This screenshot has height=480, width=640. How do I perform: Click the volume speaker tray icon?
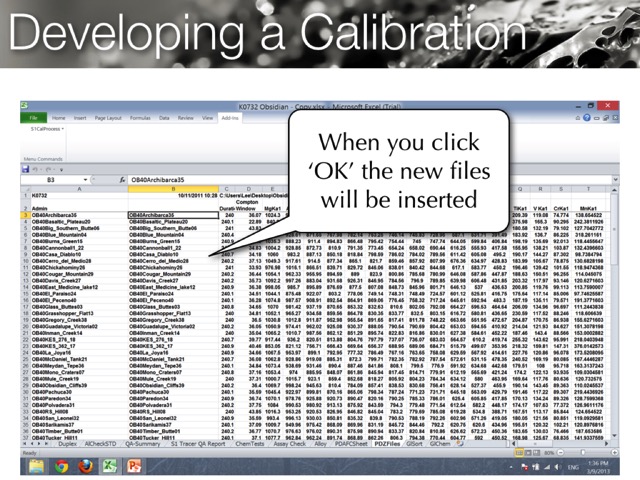558,467
